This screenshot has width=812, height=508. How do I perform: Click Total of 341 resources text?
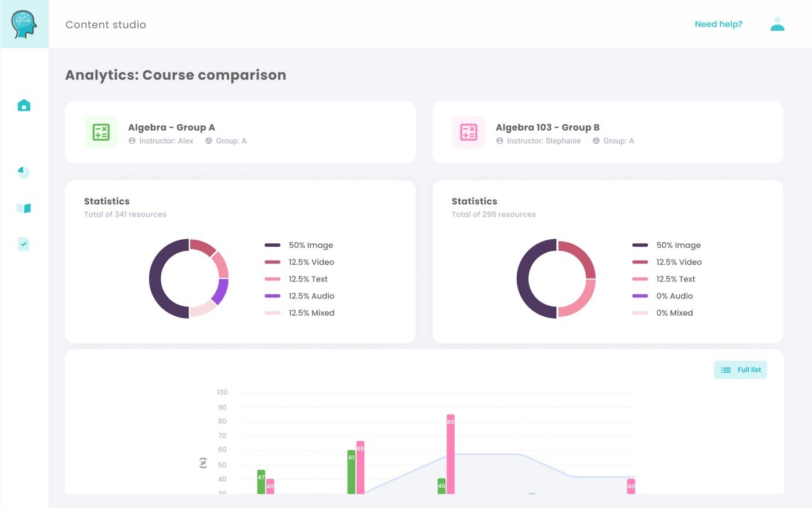(x=125, y=214)
